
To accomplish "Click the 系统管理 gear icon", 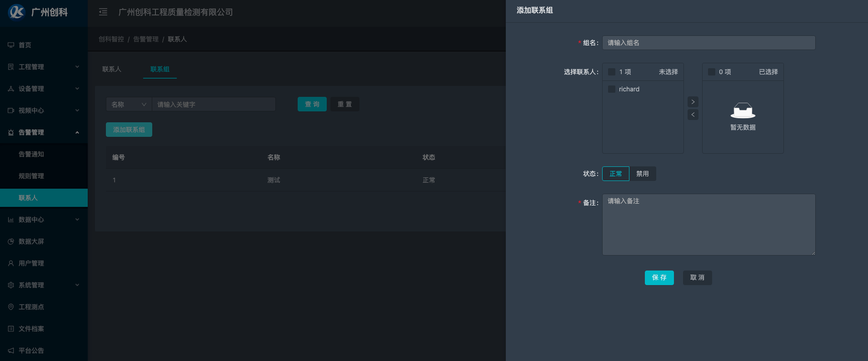I will pos(11,285).
